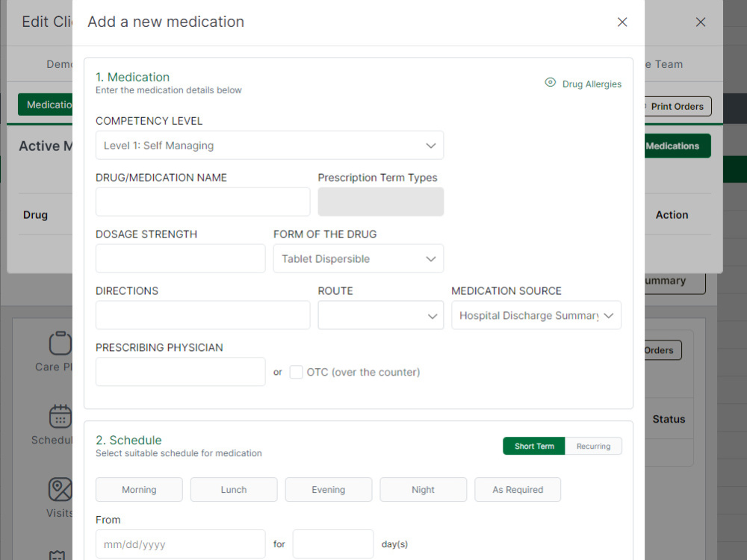The image size is (747, 560).
Task: Click the Action column header
Action: coord(672,215)
